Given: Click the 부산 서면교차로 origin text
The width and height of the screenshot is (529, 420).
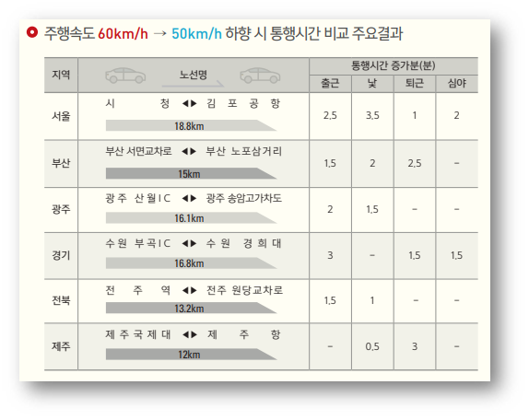Looking at the screenshot, I should [138, 151].
